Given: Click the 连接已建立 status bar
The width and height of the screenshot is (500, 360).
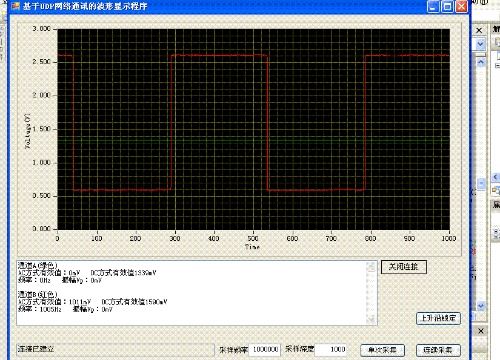Looking at the screenshot, I should tap(115, 349).
